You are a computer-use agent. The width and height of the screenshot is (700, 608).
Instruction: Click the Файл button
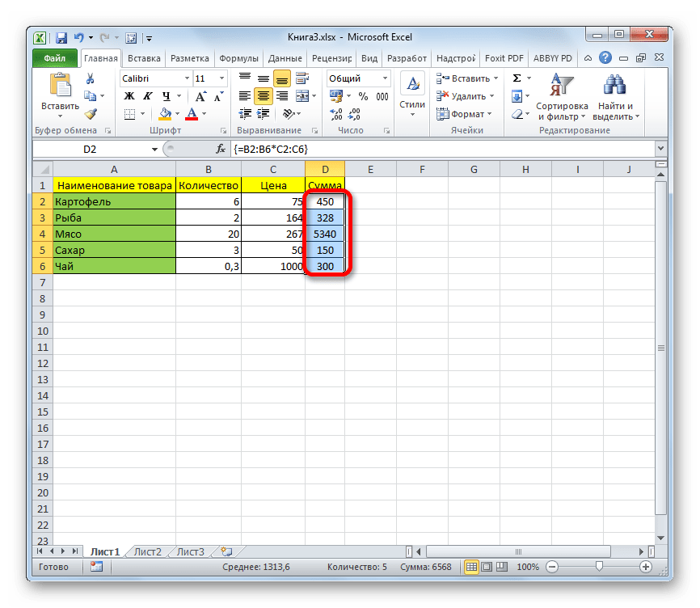point(55,58)
